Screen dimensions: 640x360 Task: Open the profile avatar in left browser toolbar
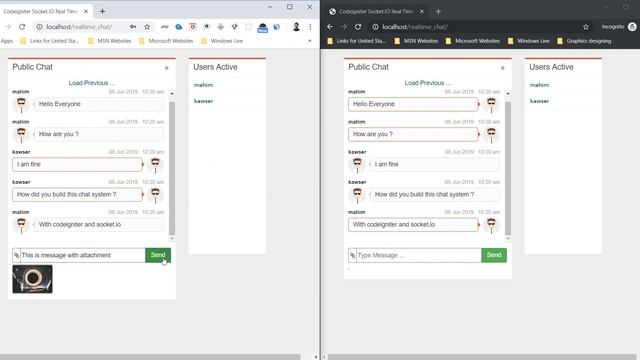(x=296, y=27)
